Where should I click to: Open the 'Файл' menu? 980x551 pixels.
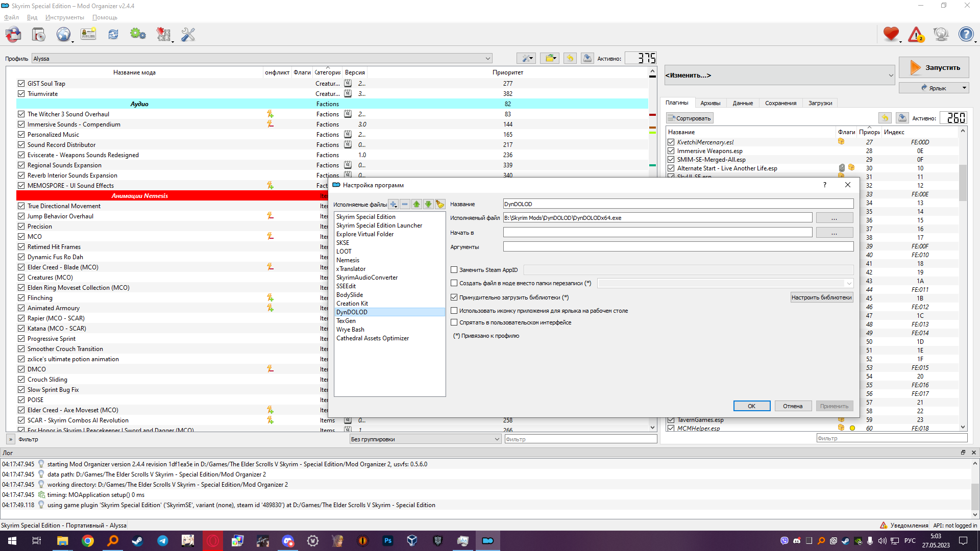[x=11, y=17]
